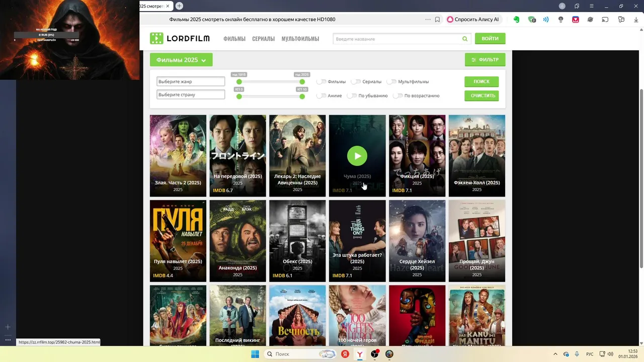Open the Злая. Часть 2 (2025) poster
644x362 pixels.
click(x=178, y=156)
